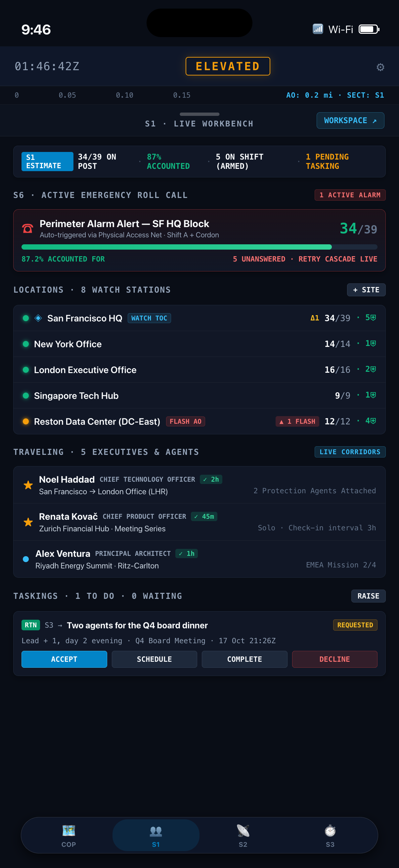Open the WORKSPACE link
The image size is (399, 868).
350,120
